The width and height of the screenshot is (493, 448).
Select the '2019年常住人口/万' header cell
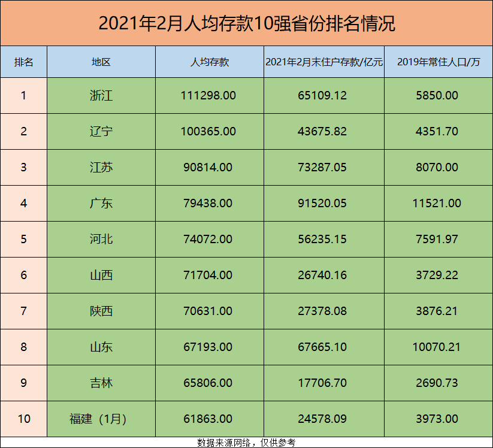[438, 62]
